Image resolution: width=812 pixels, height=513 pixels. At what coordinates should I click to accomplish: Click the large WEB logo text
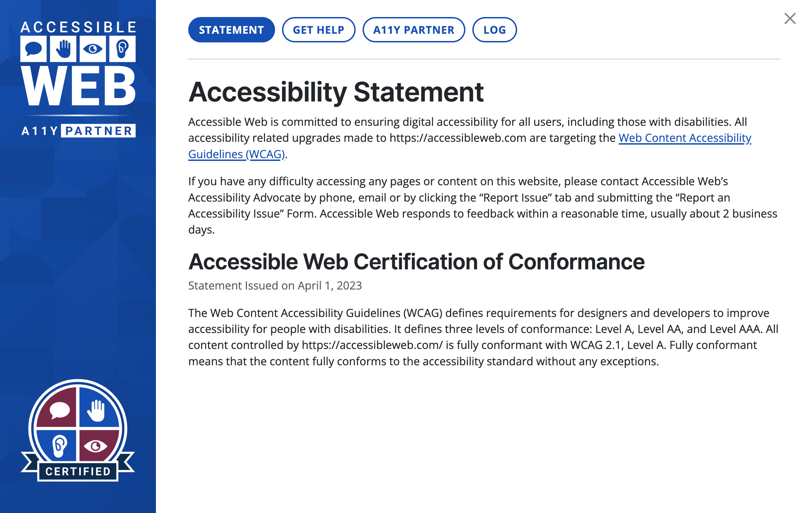(x=78, y=86)
